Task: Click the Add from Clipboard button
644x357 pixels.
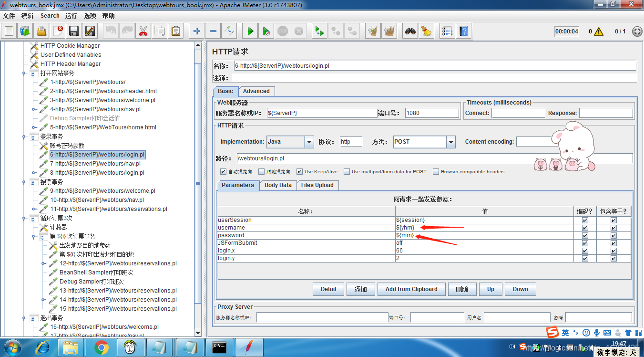Action: [x=411, y=289]
